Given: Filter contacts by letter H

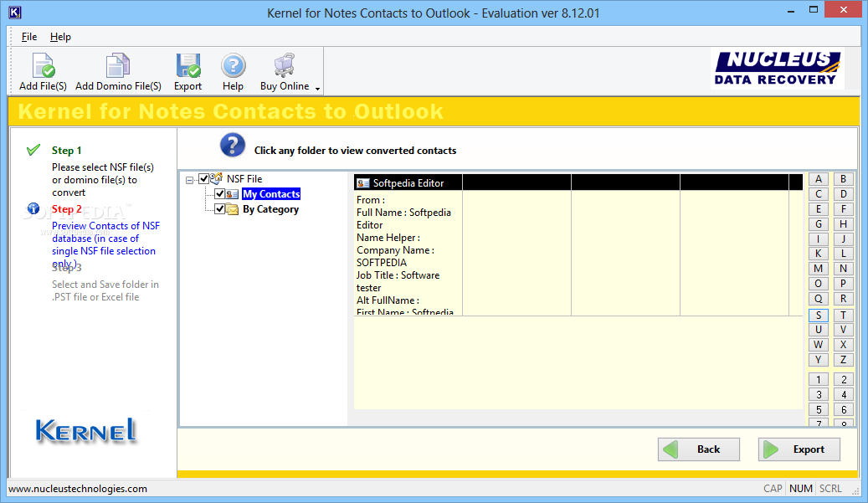Looking at the screenshot, I should [843, 224].
